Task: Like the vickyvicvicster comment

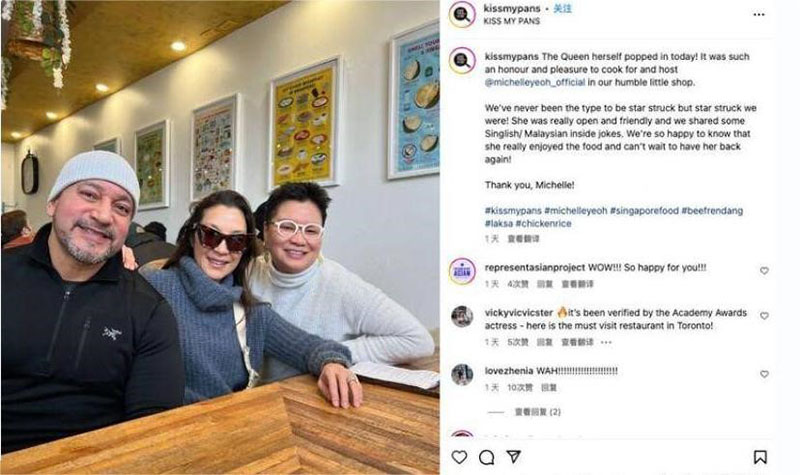Action: (764, 316)
